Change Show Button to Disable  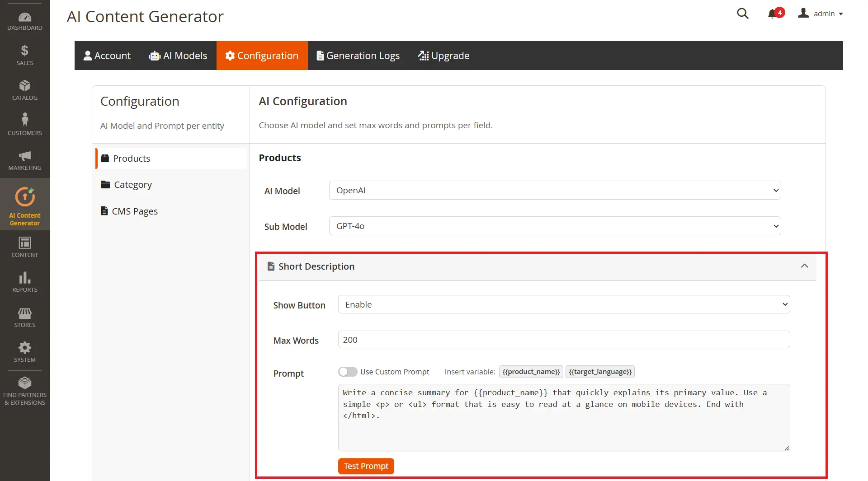(x=563, y=304)
